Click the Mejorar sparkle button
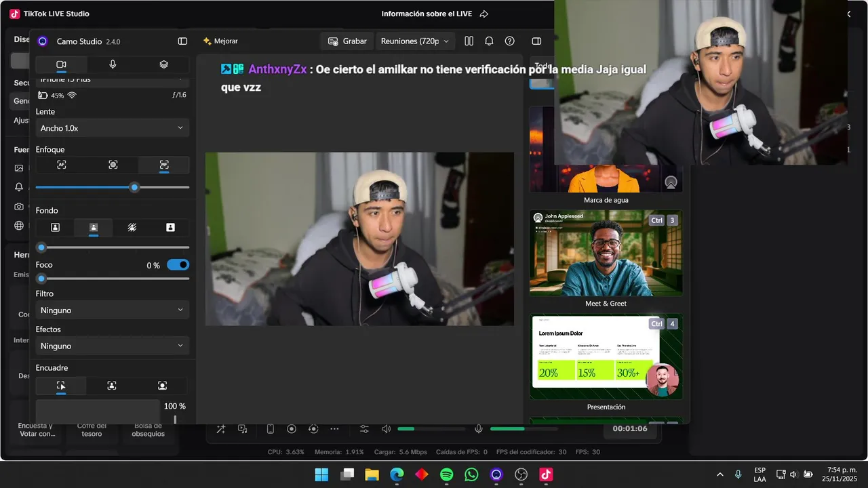This screenshot has height=488, width=868. click(x=220, y=41)
